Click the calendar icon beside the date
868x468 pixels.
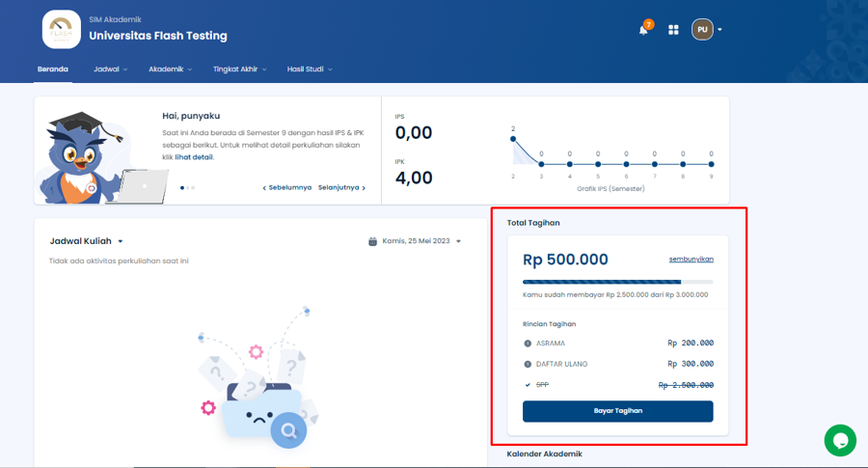click(373, 241)
